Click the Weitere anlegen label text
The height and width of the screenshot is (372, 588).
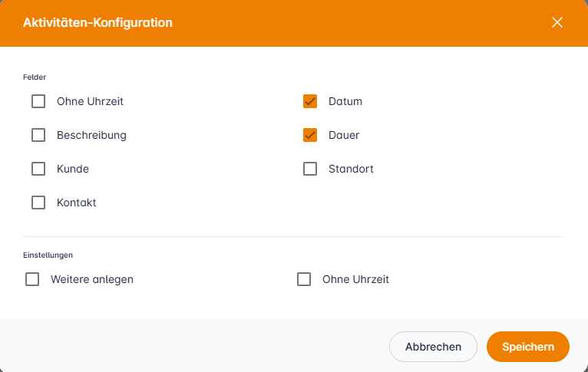(x=92, y=279)
